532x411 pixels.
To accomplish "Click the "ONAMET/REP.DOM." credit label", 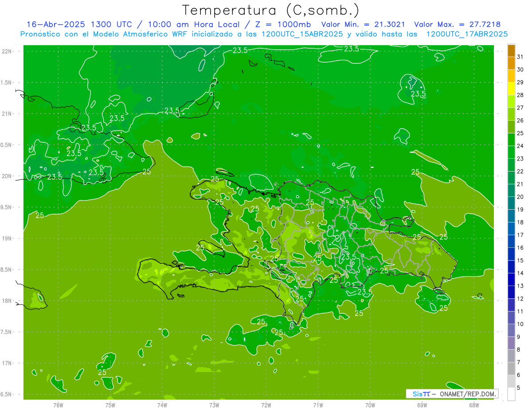I will click(x=468, y=394).
